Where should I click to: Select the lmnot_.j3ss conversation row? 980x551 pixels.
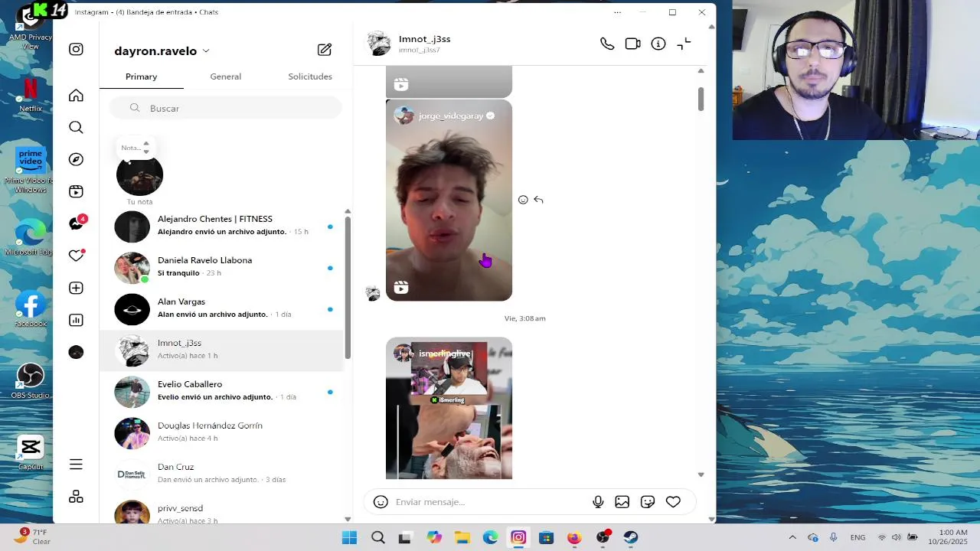(222, 350)
